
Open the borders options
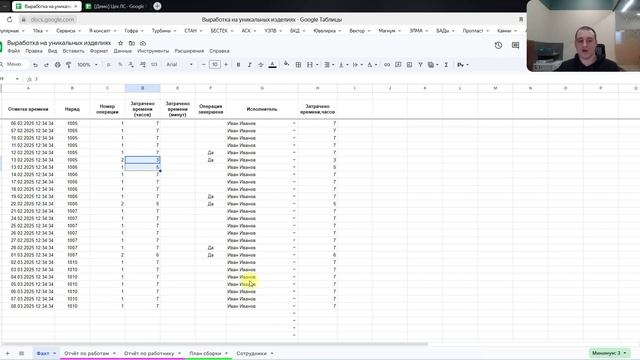[298, 65]
